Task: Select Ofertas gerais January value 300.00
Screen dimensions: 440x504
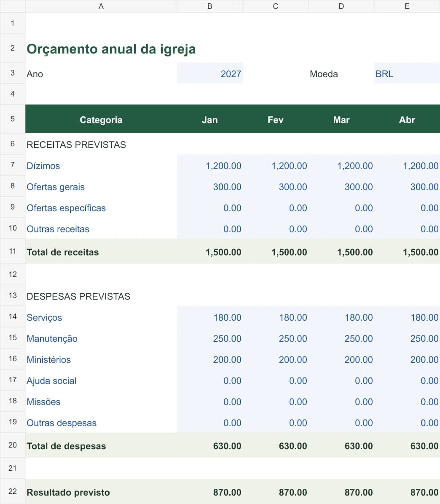Action: [210, 186]
